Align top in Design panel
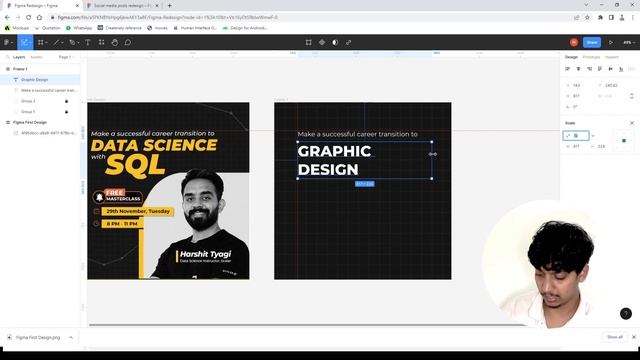640x360 pixels. pyautogui.click(x=600, y=69)
